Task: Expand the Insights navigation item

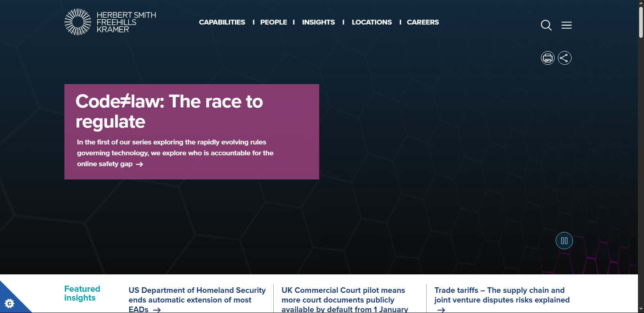Action: click(x=318, y=22)
